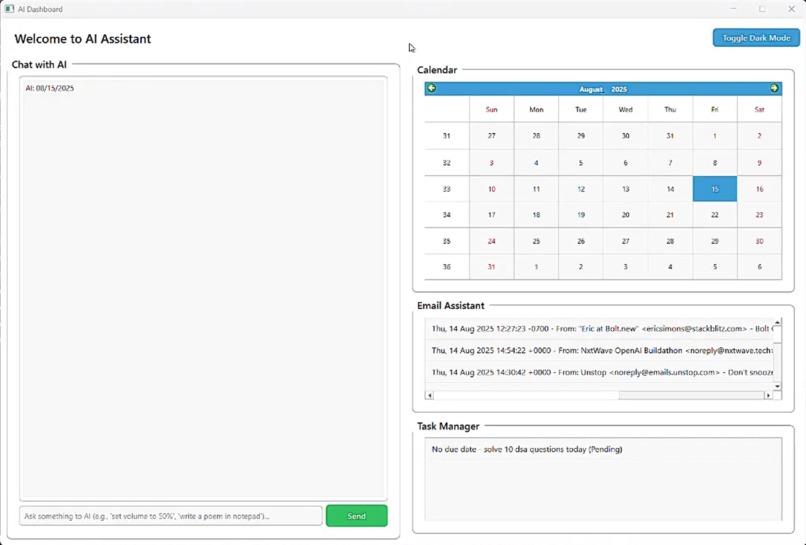This screenshot has width=806, height=545.
Task: Click the Wed column header in the calendar
Action: pos(626,109)
